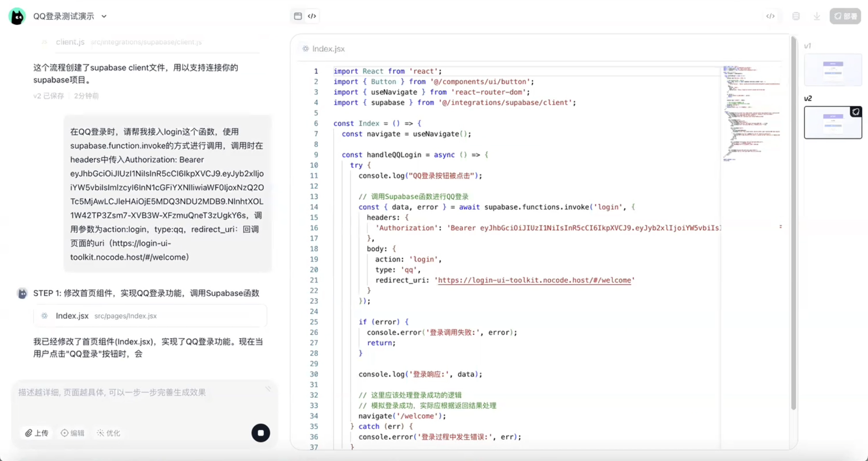Click the input field corner expand icon
Image resolution: width=868 pixels, height=461 pixels.
268,388
